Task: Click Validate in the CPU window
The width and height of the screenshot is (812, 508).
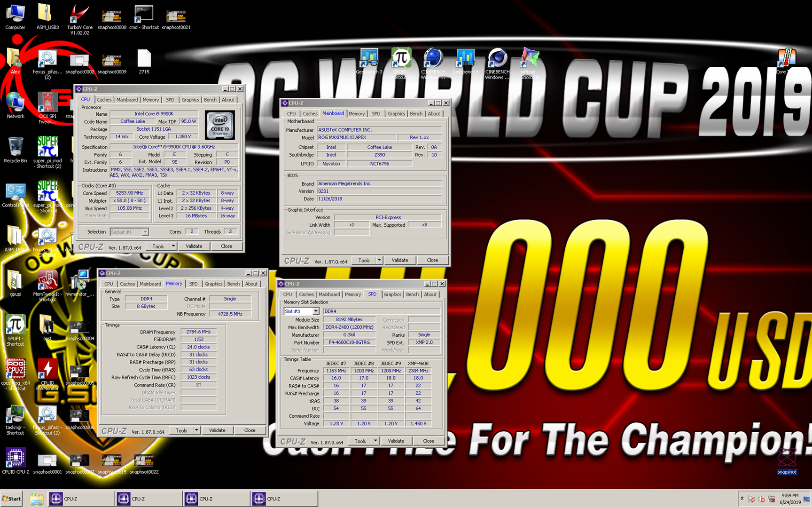Action: click(194, 246)
